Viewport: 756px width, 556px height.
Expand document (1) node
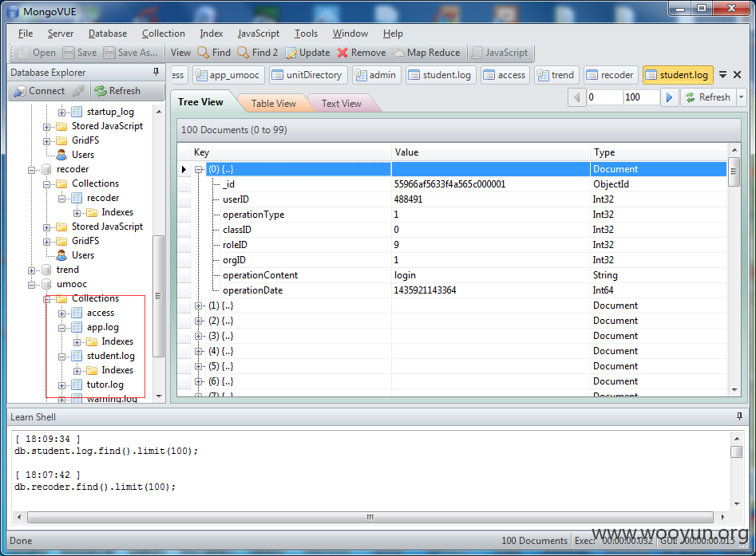coord(198,306)
